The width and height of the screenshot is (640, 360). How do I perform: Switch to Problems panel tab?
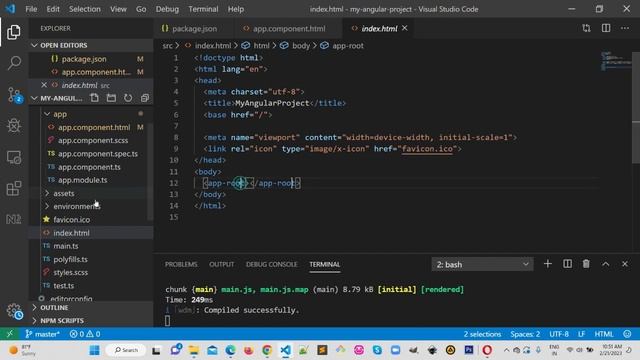[x=181, y=264]
